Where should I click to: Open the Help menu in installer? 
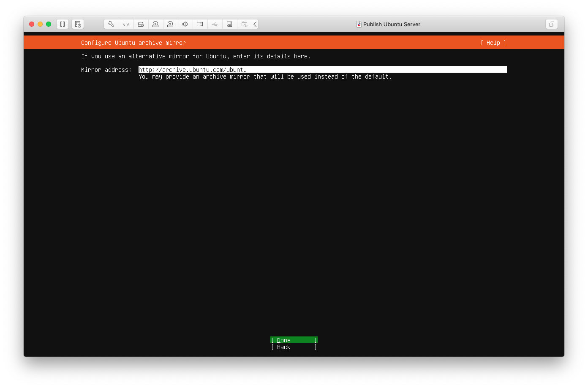493,43
